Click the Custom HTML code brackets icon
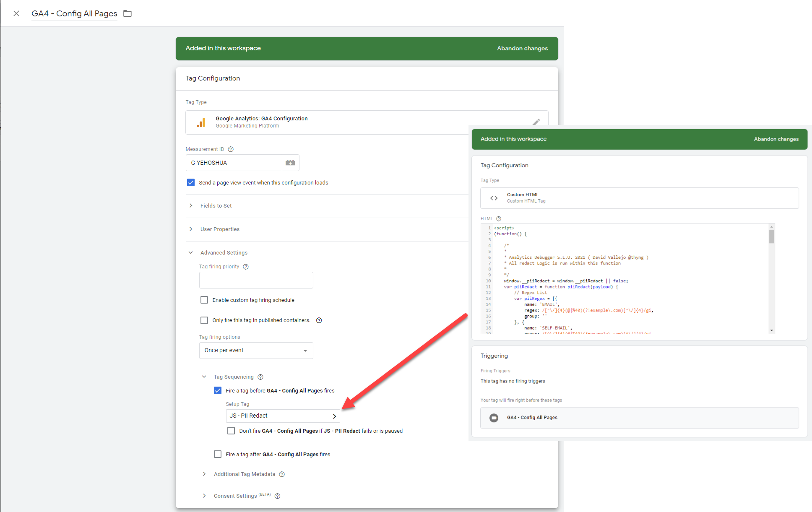Image resolution: width=812 pixels, height=512 pixels. coord(494,198)
